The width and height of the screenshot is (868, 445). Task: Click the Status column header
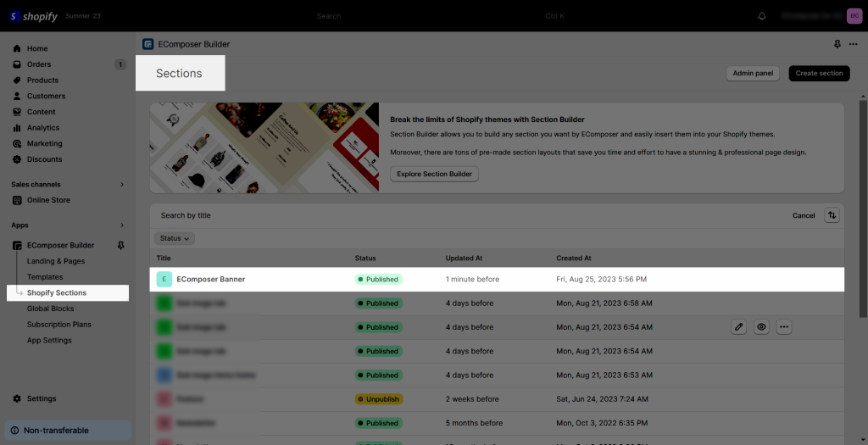(x=365, y=258)
